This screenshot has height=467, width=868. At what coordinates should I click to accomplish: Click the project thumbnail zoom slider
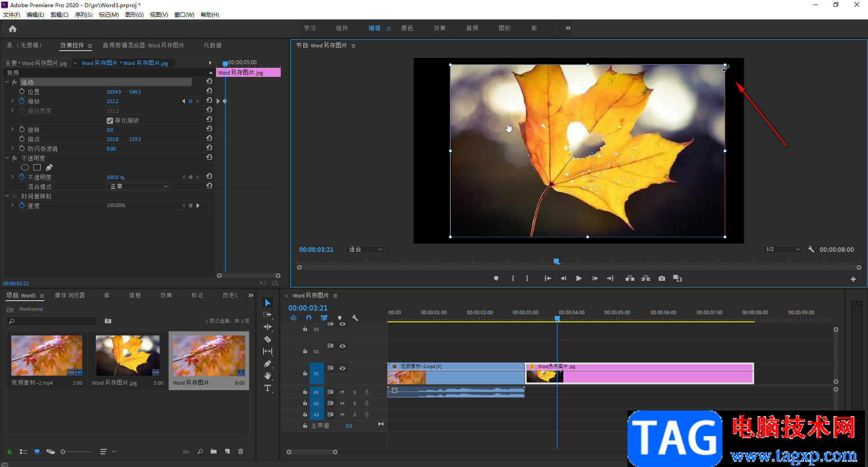63,452
